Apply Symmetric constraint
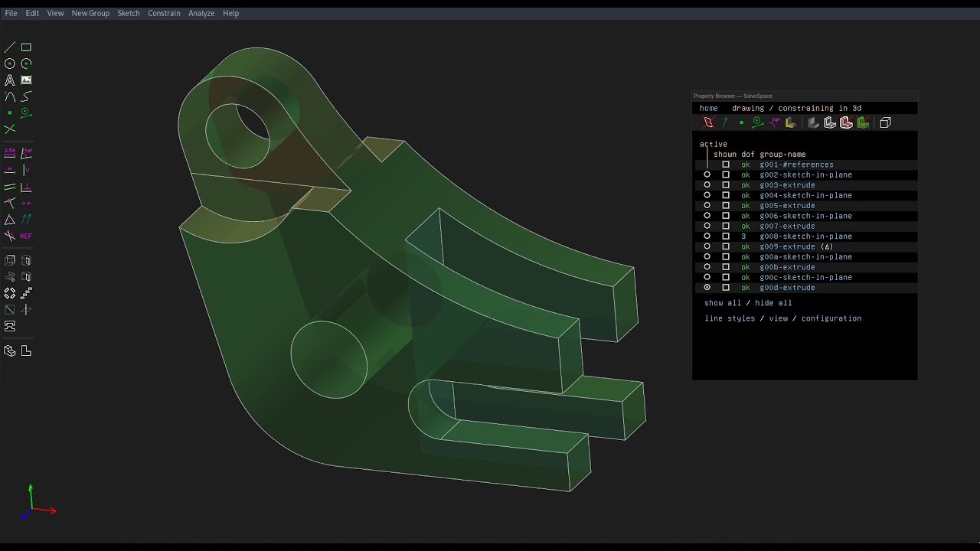 tap(26, 203)
